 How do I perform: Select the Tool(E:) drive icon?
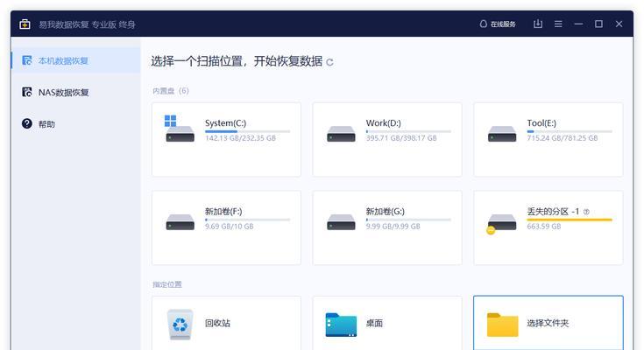[x=502, y=134]
